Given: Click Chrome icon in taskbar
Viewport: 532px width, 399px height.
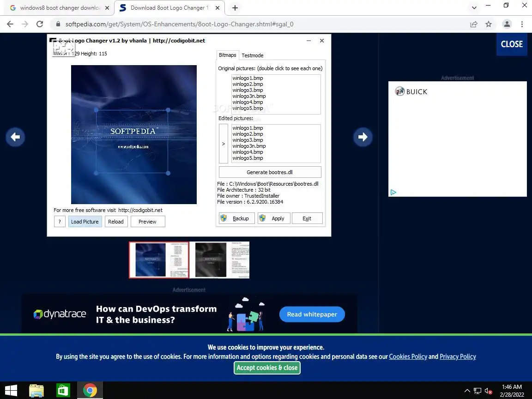Looking at the screenshot, I should (x=90, y=391).
